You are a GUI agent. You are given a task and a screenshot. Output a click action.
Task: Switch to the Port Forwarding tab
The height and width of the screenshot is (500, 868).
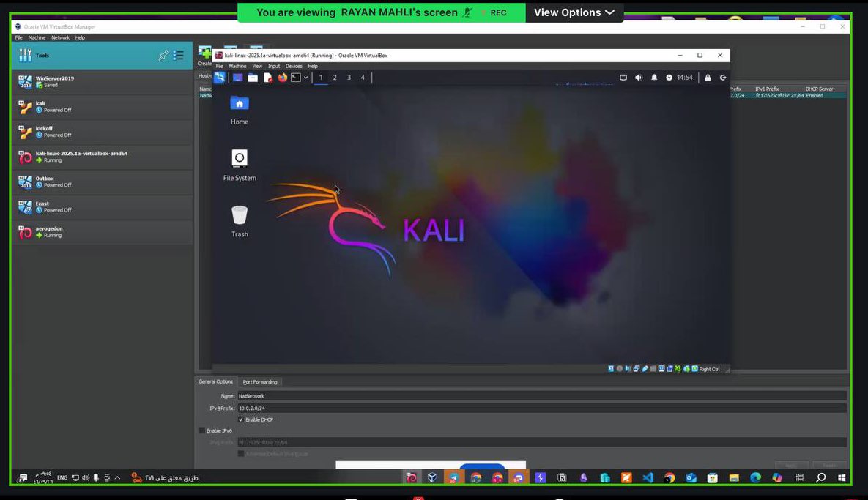pos(260,382)
